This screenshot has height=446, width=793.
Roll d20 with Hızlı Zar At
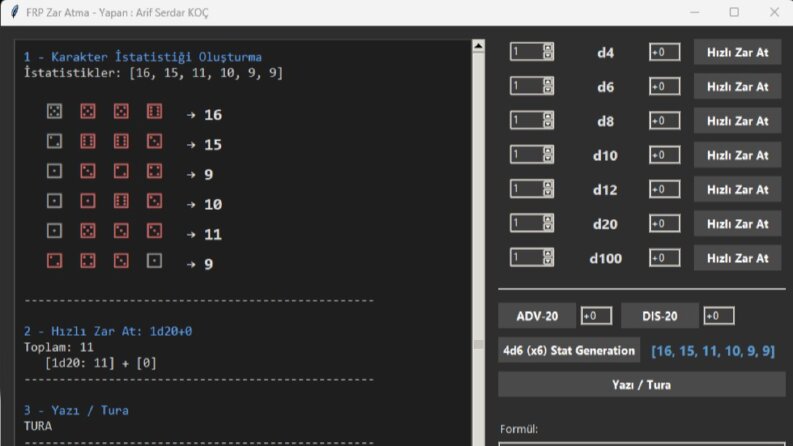click(737, 224)
